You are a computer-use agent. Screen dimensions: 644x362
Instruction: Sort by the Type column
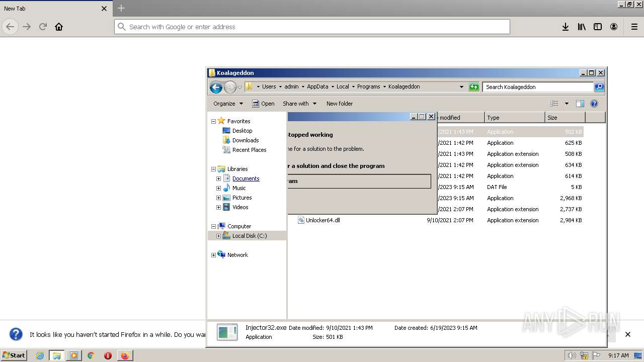[515, 117]
